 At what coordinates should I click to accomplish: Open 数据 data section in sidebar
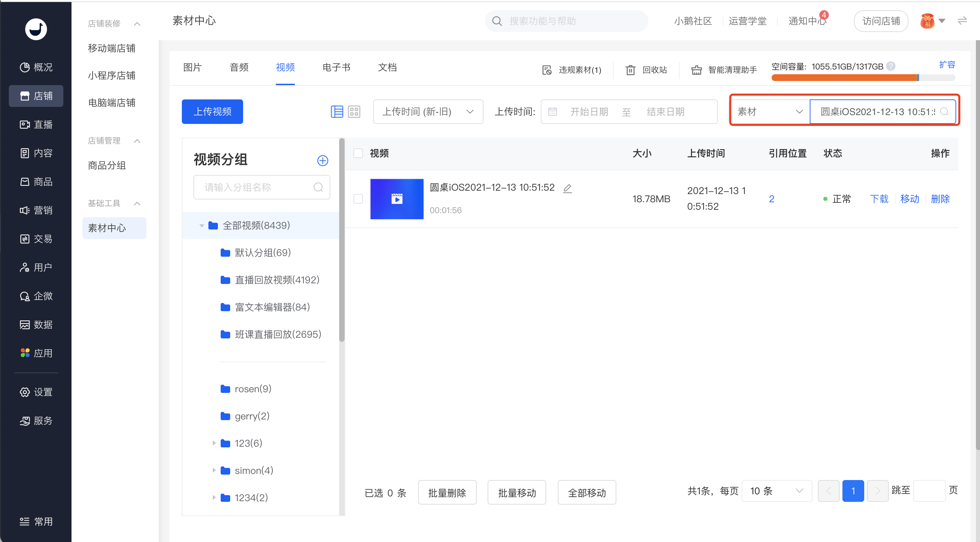click(36, 324)
